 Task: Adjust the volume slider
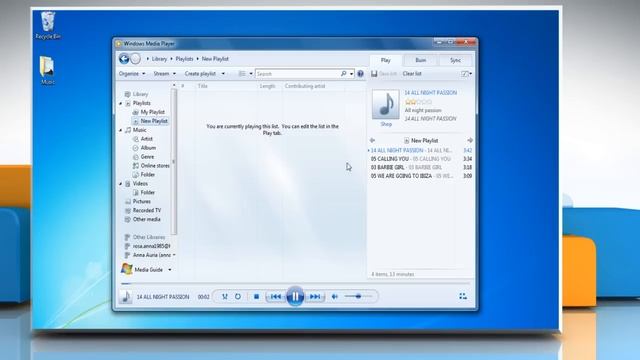click(x=358, y=296)
